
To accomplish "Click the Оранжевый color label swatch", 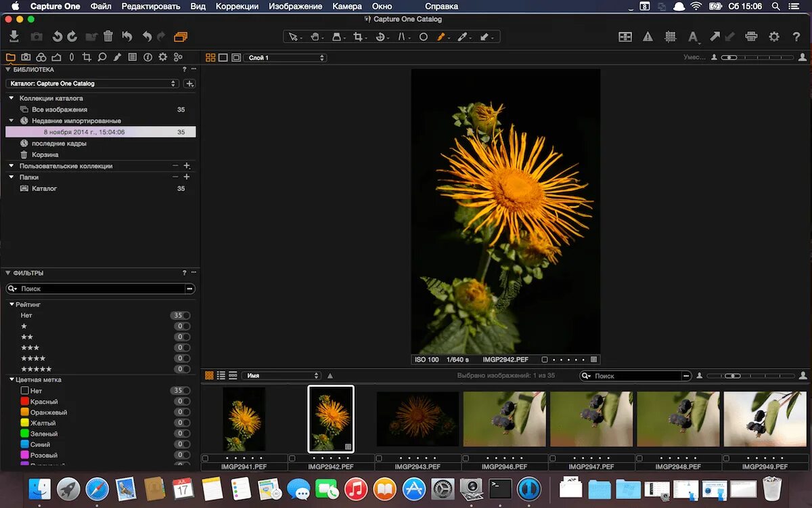I will click(25, 412).
